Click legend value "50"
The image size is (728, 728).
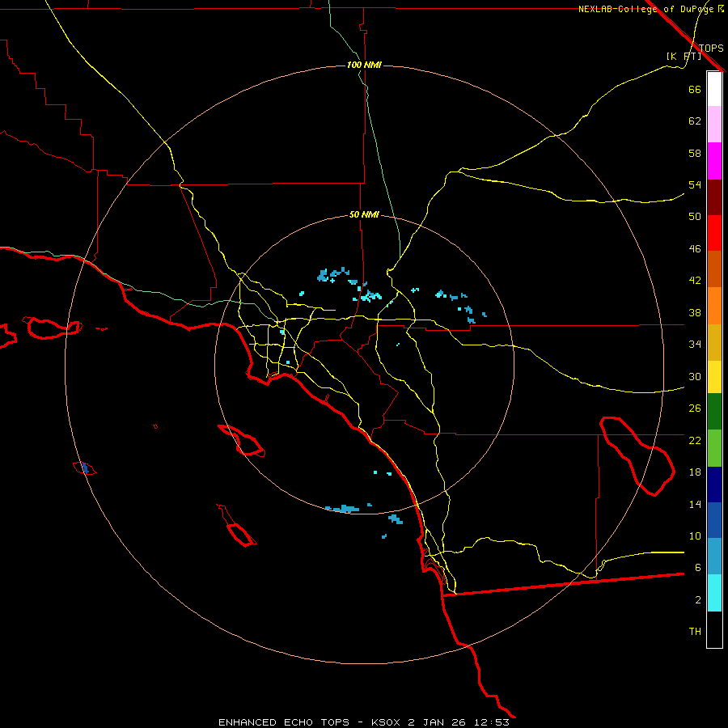(x=695, y=216)
